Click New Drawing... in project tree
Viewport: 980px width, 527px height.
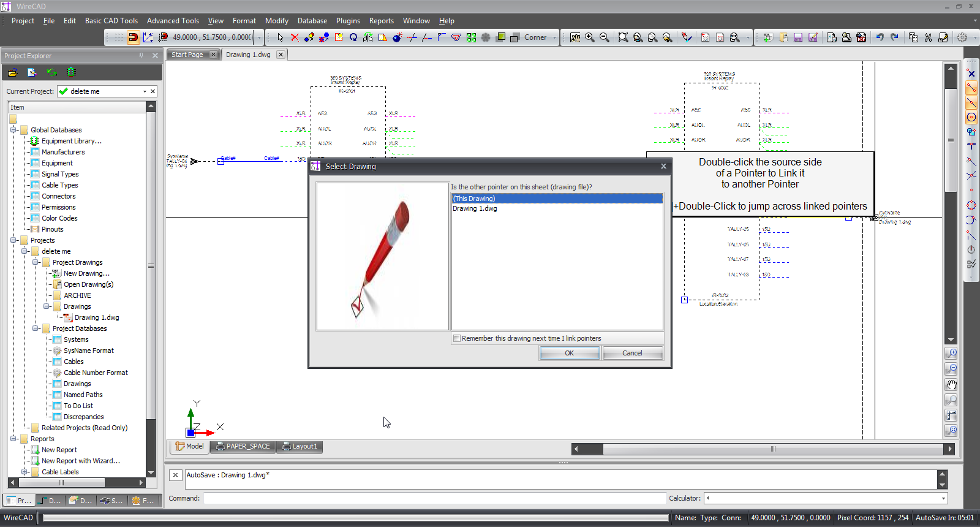point(86,273)
